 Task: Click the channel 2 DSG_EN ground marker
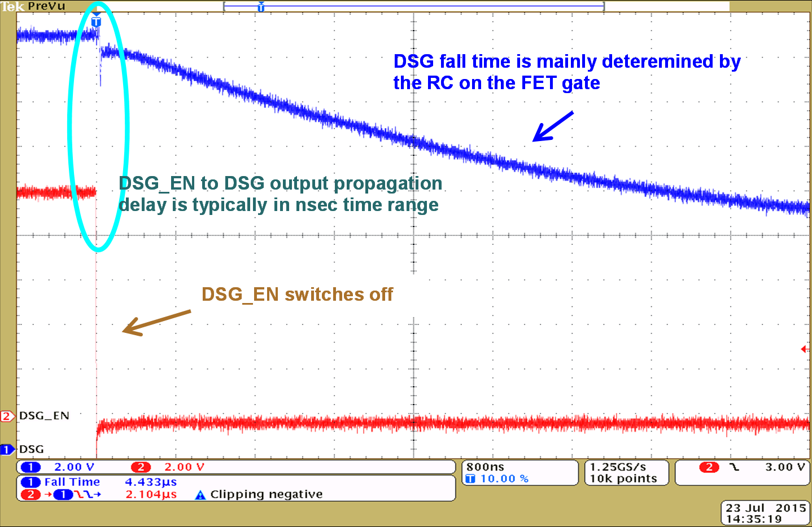coord(7,416)
